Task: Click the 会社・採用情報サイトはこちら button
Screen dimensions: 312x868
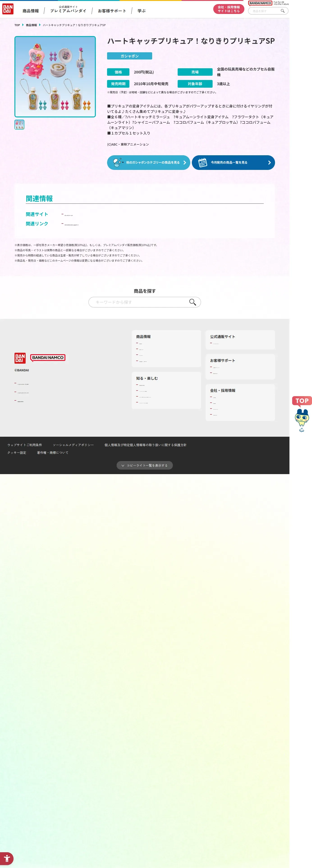Action: (228, 9)
